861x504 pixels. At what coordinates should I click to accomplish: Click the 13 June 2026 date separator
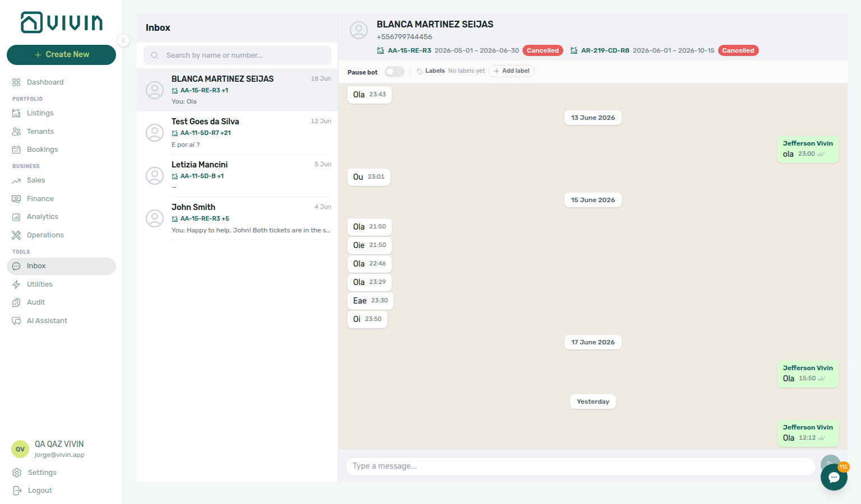(x=593, y=118)
